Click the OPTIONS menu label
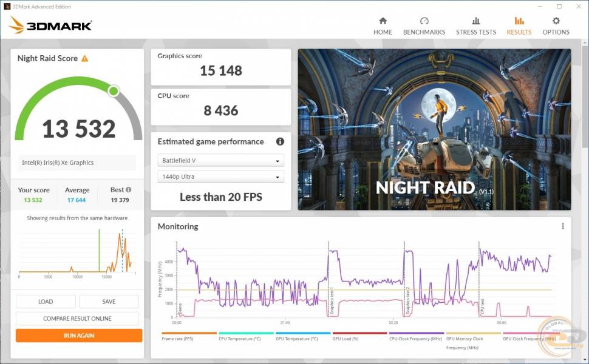The height and width of the screenshot is (364, 589). click(556, 32)
